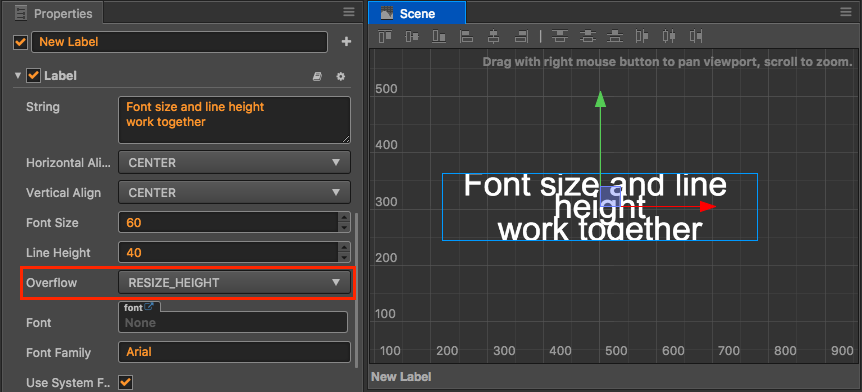This screenshot has height=392, width=862.
Task: Click the node name field New Label
Action: [x=179, y=42]
